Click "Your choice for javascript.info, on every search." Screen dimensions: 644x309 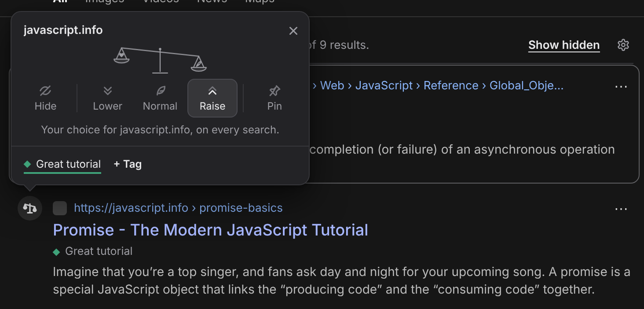(x=160, y=130)
